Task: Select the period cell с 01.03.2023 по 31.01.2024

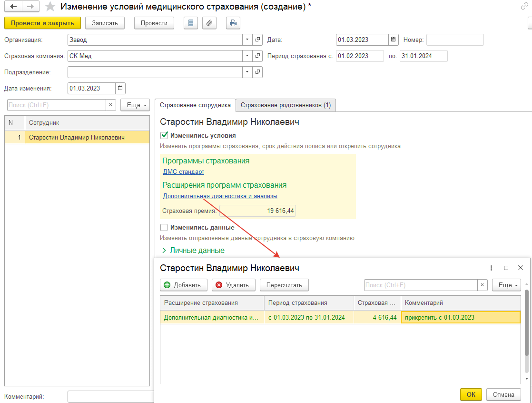Action: pyautogui.click(x=309, y=317)
